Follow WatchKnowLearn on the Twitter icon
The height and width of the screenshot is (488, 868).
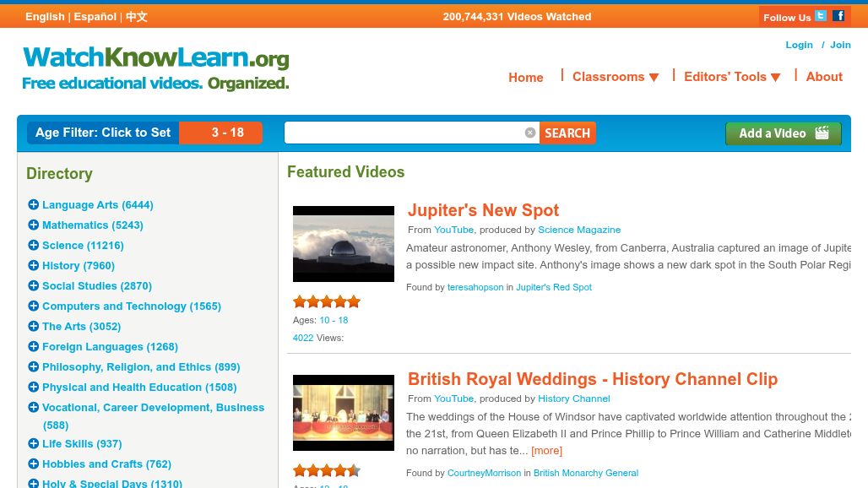820,15
